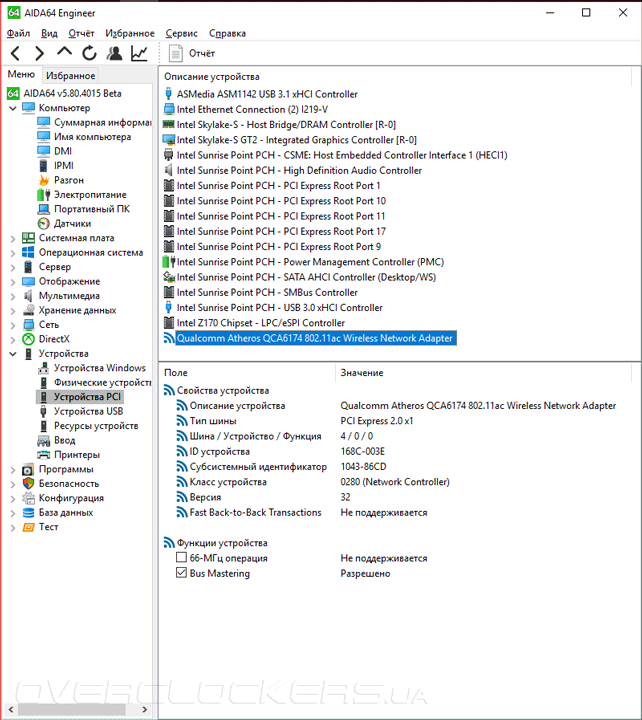
Task: Select High Definition Audio Controller row
Action: (x=299, y=170)
